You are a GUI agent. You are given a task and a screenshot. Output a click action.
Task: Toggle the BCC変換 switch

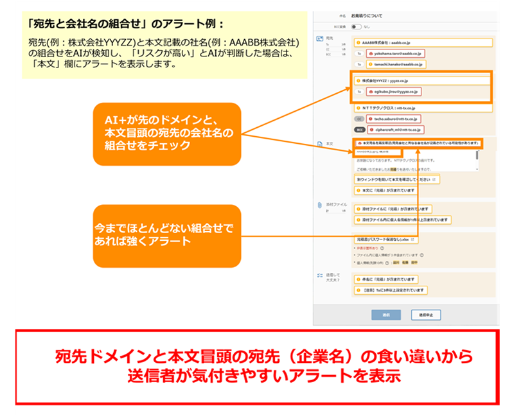pos(355,27)
